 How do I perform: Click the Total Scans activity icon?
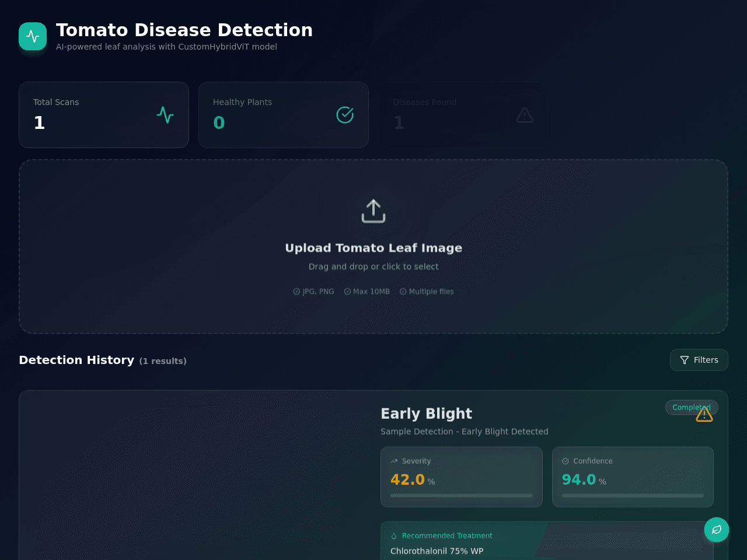(x=165, y=115)
